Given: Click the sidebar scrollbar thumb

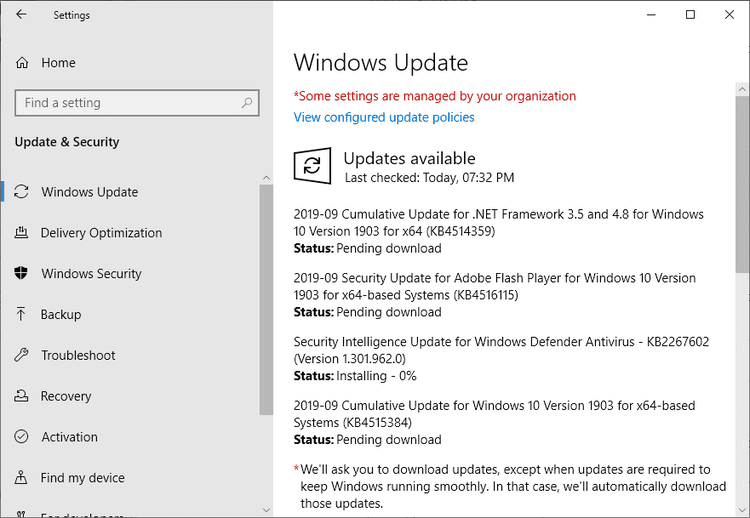Looking at the screenshot, I should click(266, 299).
